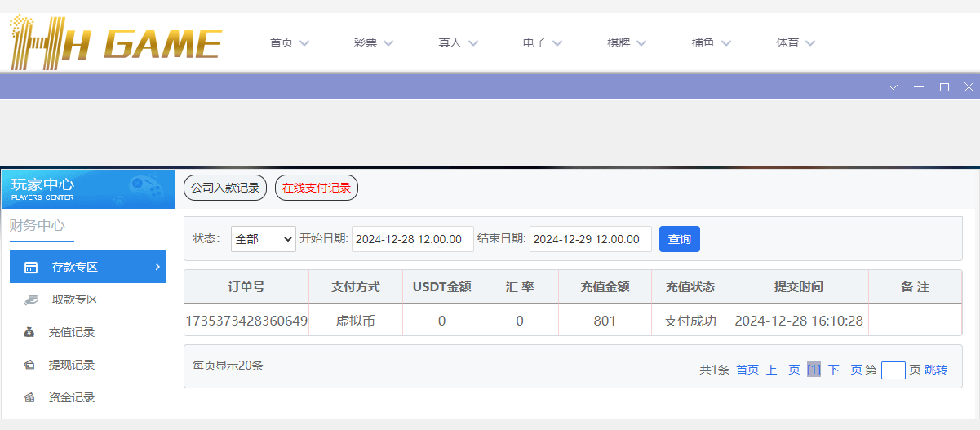Click the recharge records money bag icon
Screen dimensions: 980x430
(x=30, y=333)
